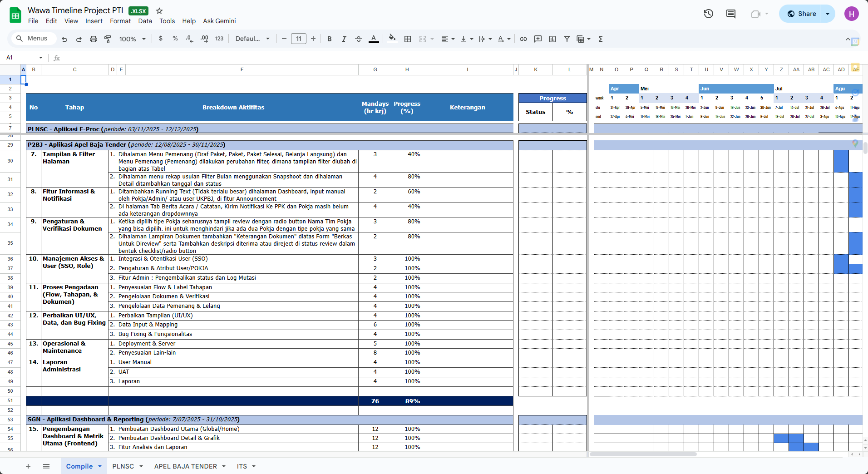The width and height of the screenshot is (868, 474).
Task: Click the Undo icon in toolbar
Action: point(64,39)
